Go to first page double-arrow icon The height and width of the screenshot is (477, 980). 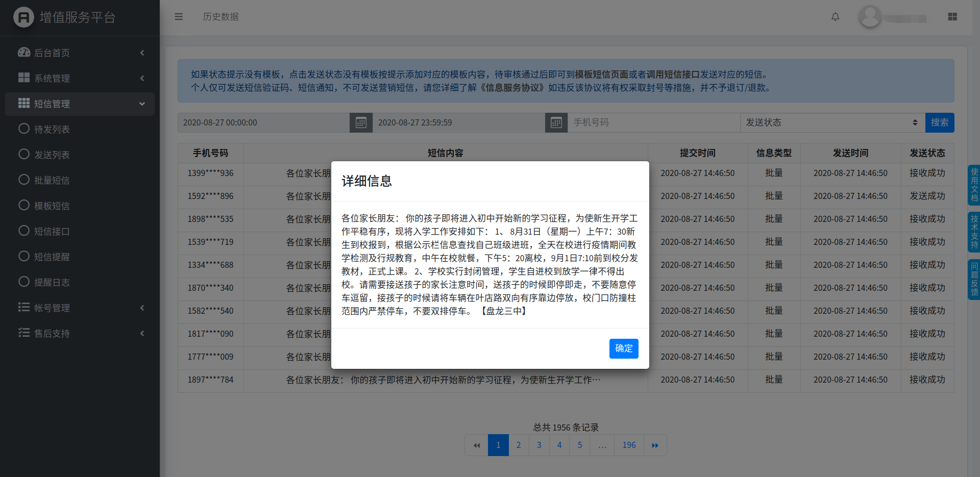(x=476, y=445)
